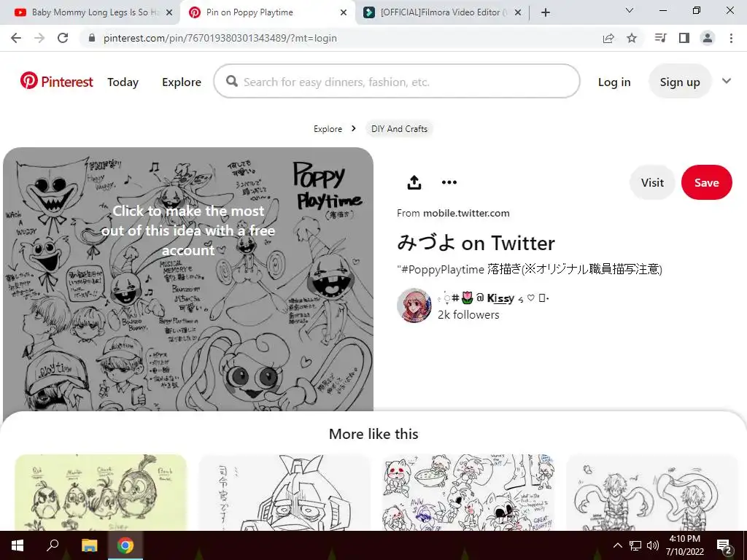Screen dimensions: 747x560
Task: Open the DIY And Crafts category
Action: tap(399, 129)
